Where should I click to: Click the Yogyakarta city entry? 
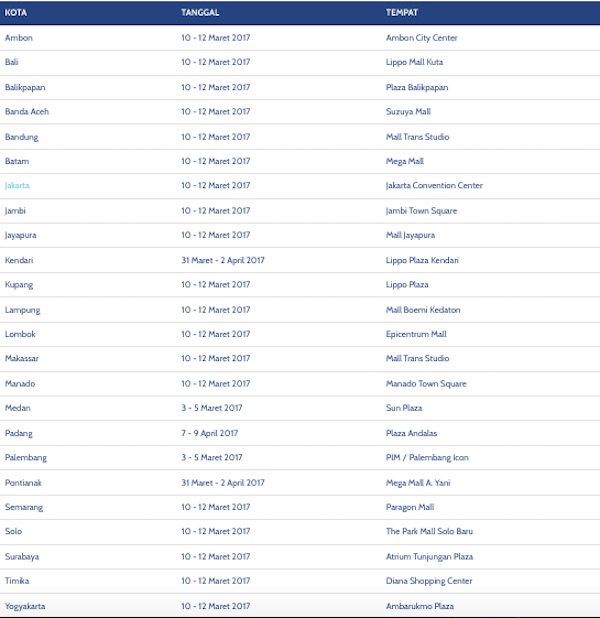click(x=25, y=606)
